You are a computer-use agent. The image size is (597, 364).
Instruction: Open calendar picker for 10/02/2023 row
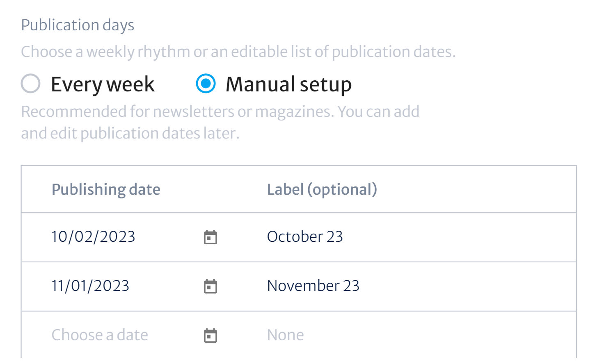pos(210,237)
